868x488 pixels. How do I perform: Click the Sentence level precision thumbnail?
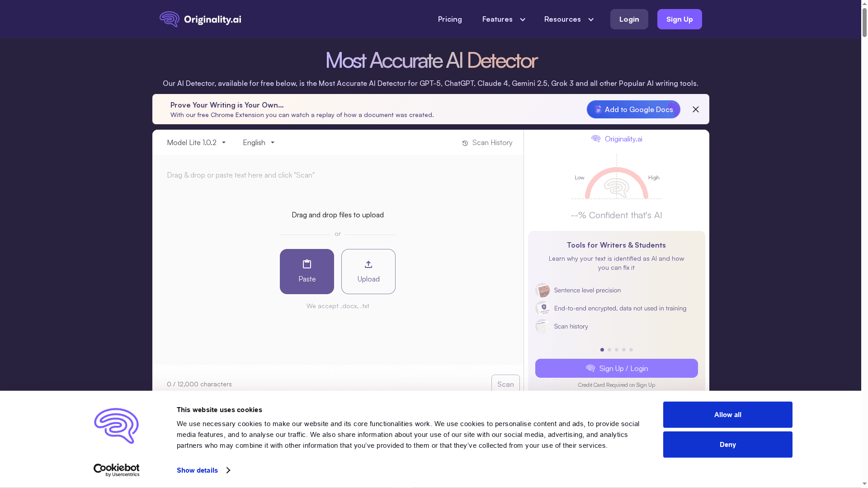[x=542, y=290]
